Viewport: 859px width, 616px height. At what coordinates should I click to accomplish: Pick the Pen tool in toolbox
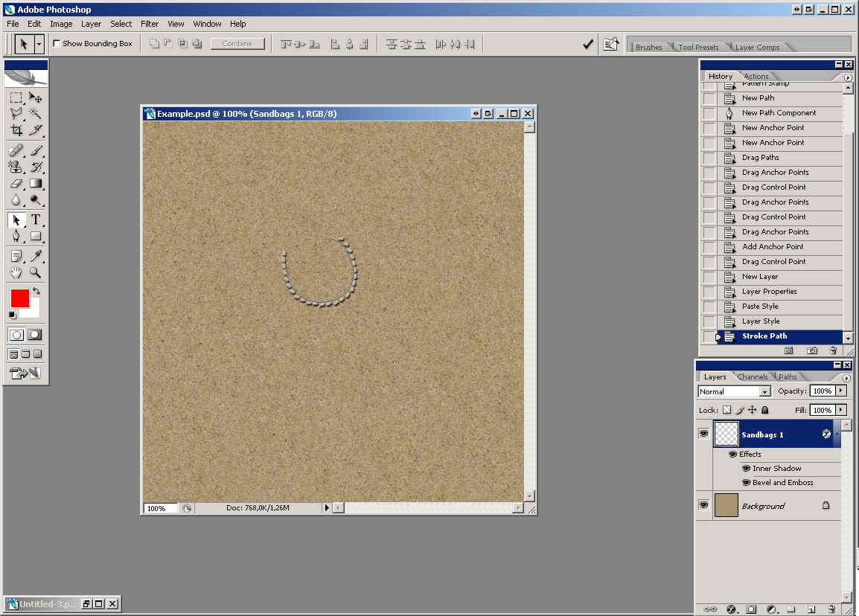tap(16, 237)
